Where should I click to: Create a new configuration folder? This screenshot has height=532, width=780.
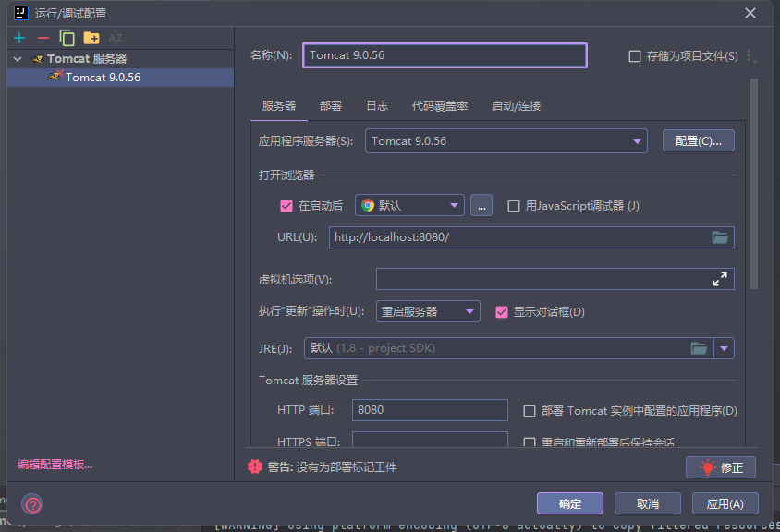91,38
